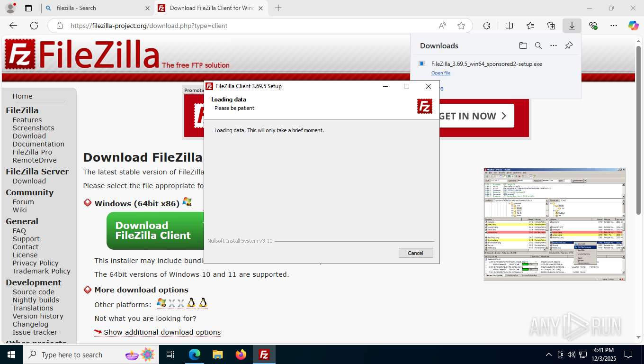The width and height of the screenshot is (644, 364).
Task: Open the Favorites list icon
Action: click(x=530, y=26)
